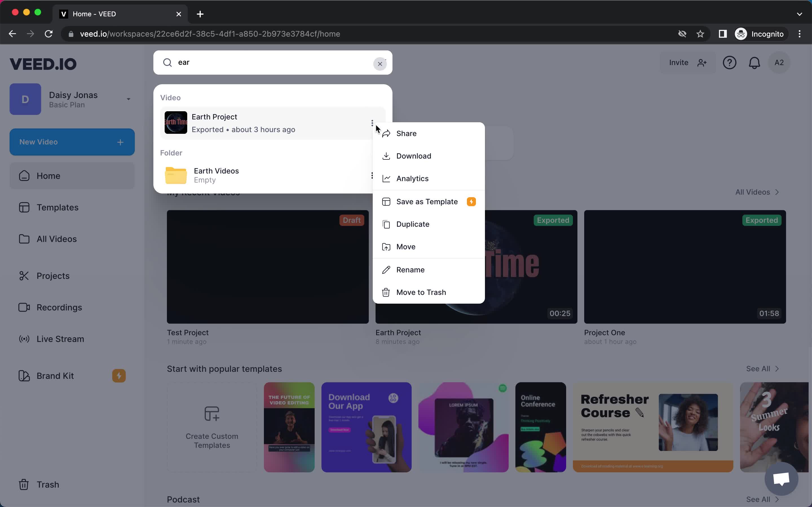Click the Duplicate icon in context menu

385,224
